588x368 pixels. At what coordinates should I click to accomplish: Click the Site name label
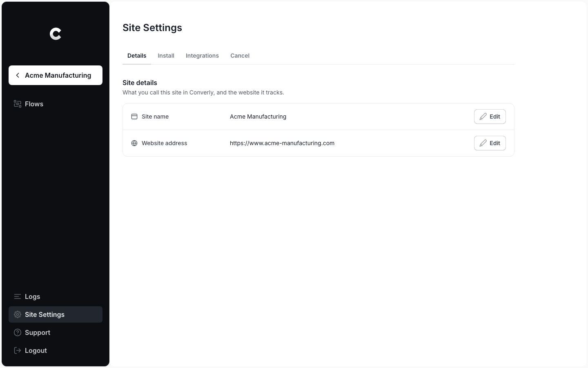(x=155, y=117)
